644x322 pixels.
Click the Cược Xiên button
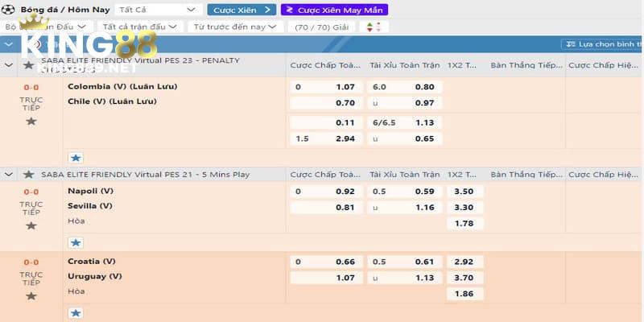click(242, 10)
